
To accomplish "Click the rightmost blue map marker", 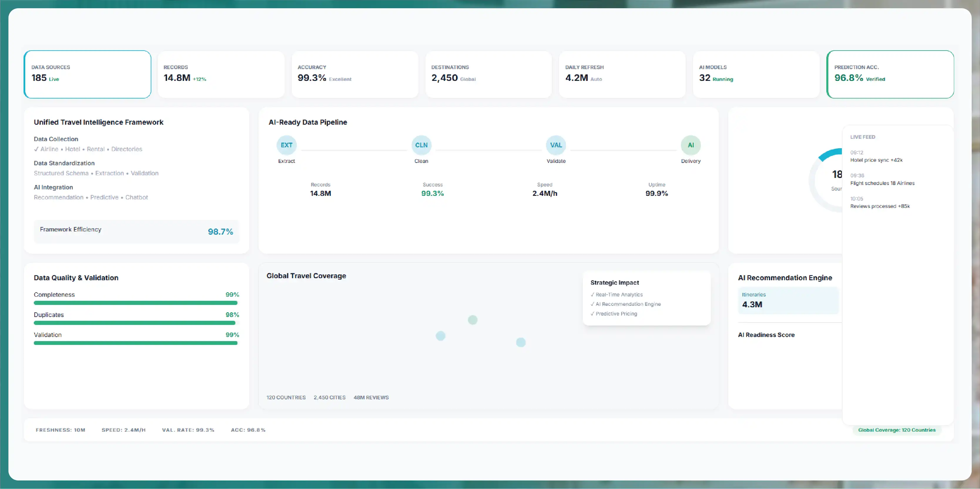I will click(x=520, y=342).
